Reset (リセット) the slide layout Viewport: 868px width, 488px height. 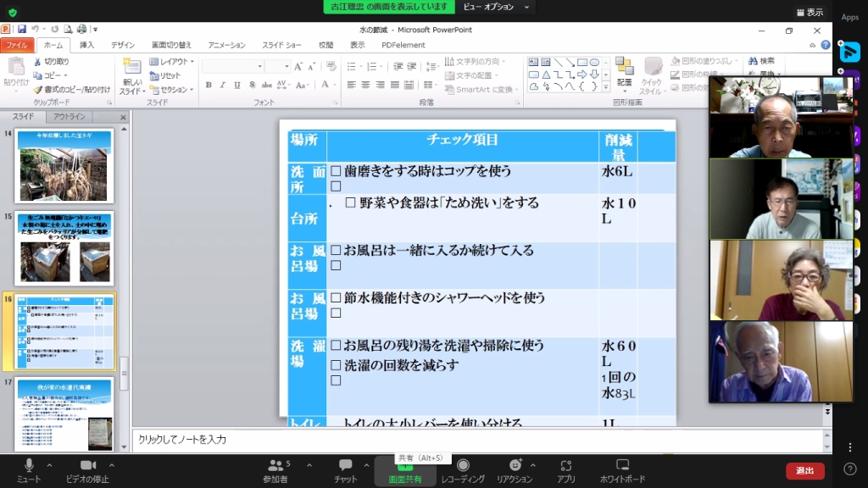coord(165,75)
